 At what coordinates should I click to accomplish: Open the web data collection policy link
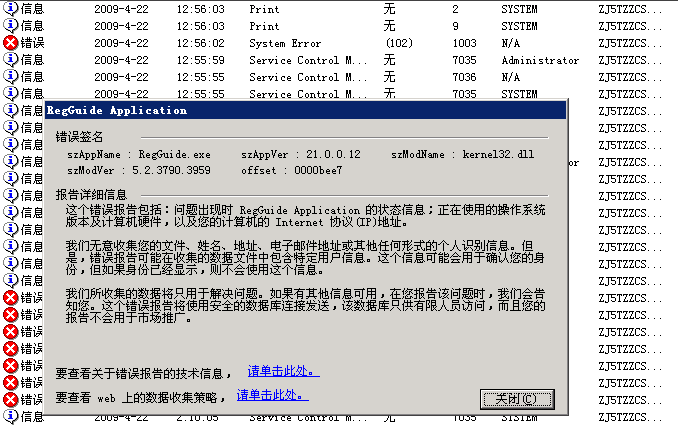(x=272, y=395)
